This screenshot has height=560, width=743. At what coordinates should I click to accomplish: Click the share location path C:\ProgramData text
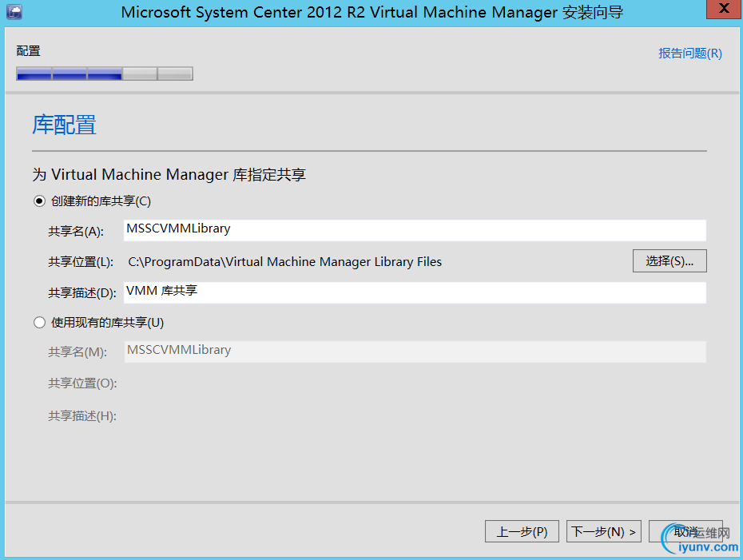(284, 262)
